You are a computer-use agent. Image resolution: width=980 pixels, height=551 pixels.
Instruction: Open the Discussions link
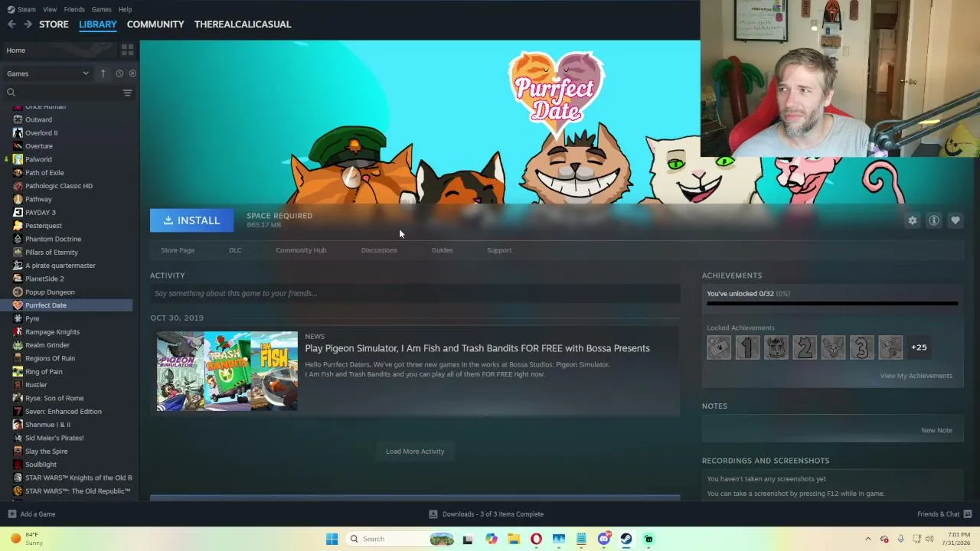[379, 250]
